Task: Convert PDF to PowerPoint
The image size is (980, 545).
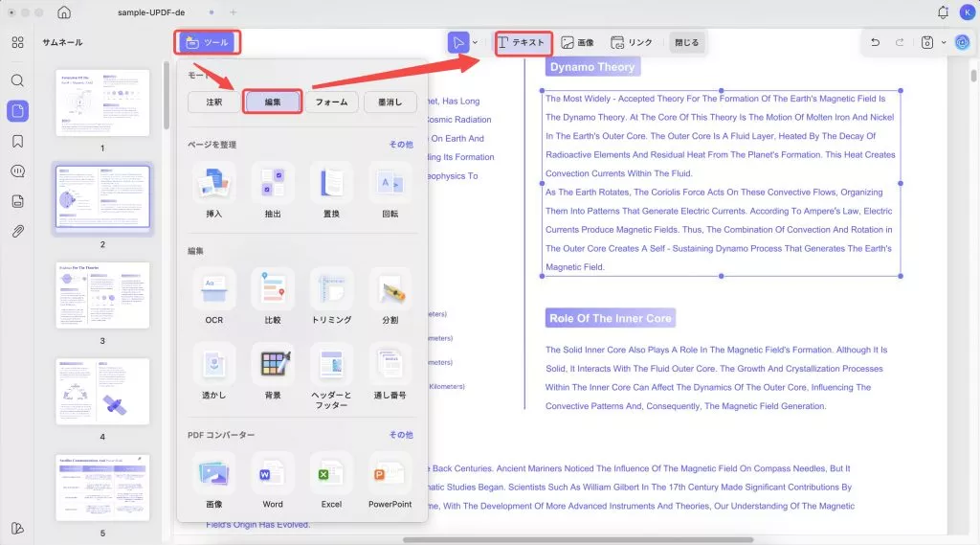Action: (x=390, y=472)
